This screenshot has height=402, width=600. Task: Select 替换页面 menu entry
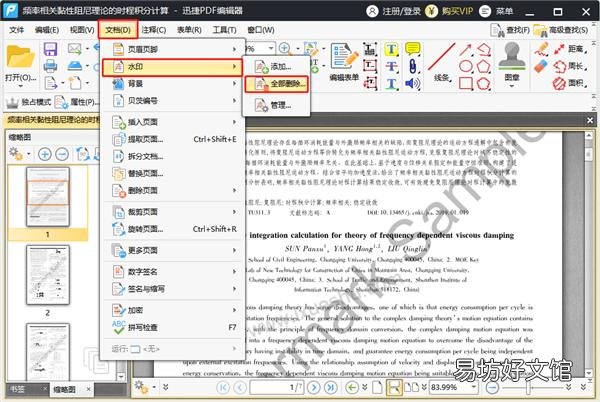173,174
